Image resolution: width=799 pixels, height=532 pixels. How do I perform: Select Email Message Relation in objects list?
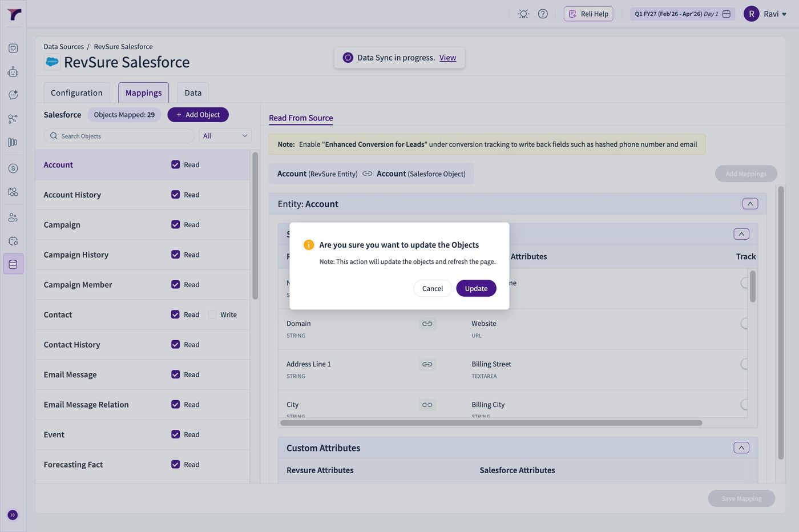click(143, 405)
